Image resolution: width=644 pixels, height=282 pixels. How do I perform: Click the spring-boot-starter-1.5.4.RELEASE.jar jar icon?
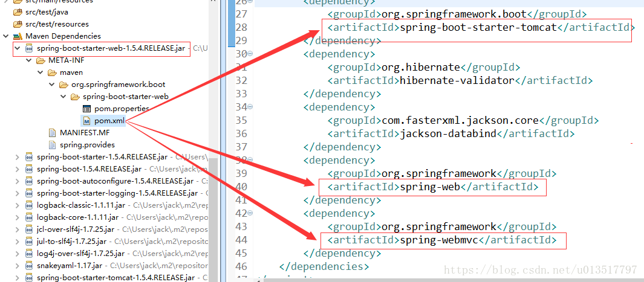pos(29,157)
